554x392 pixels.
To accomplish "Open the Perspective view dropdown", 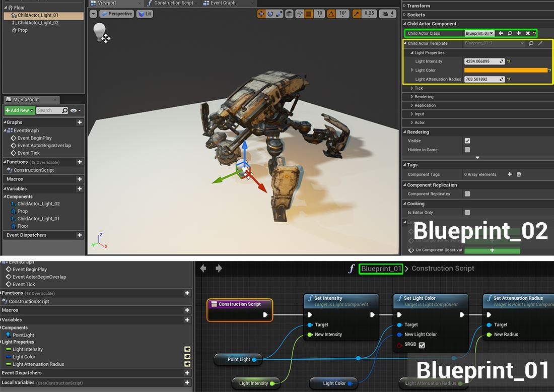I will pos(116,14).
